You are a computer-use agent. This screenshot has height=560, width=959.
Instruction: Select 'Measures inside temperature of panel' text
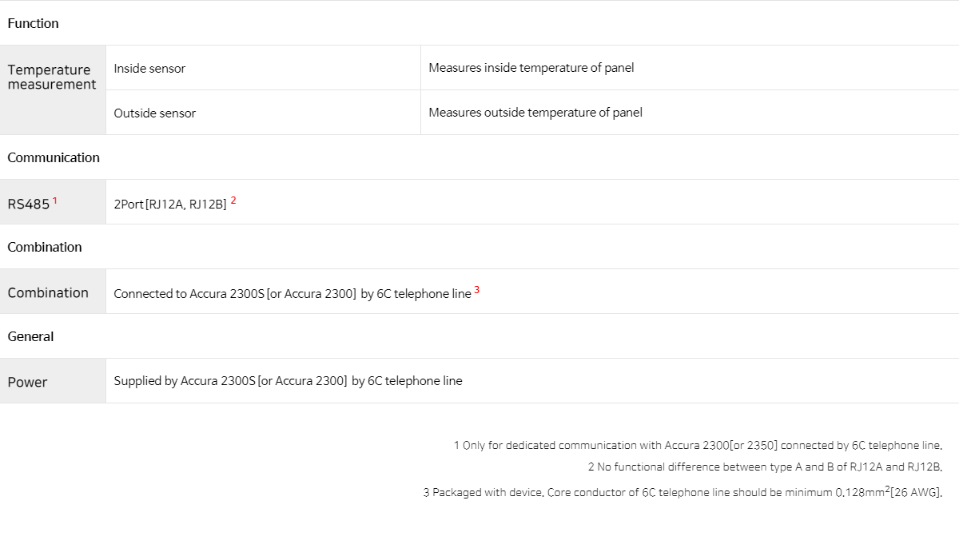click(x=531, y=68)
